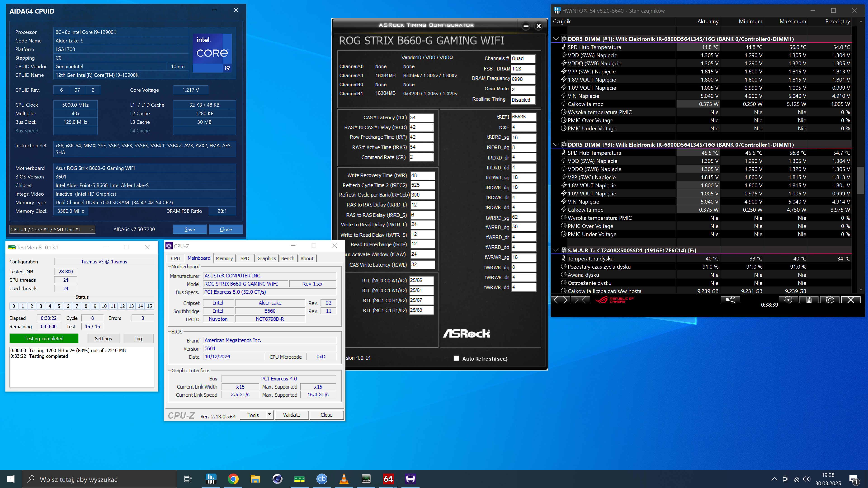868x488 pixels.
Task: Click HWiNFO network share icon
Action: pos(730,300)
